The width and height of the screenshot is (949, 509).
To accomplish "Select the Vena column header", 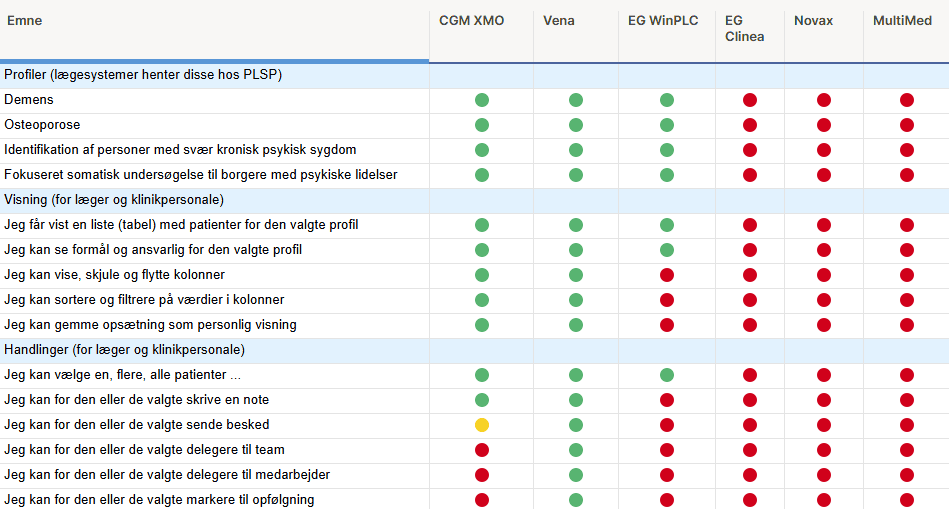I will point(559,21).
